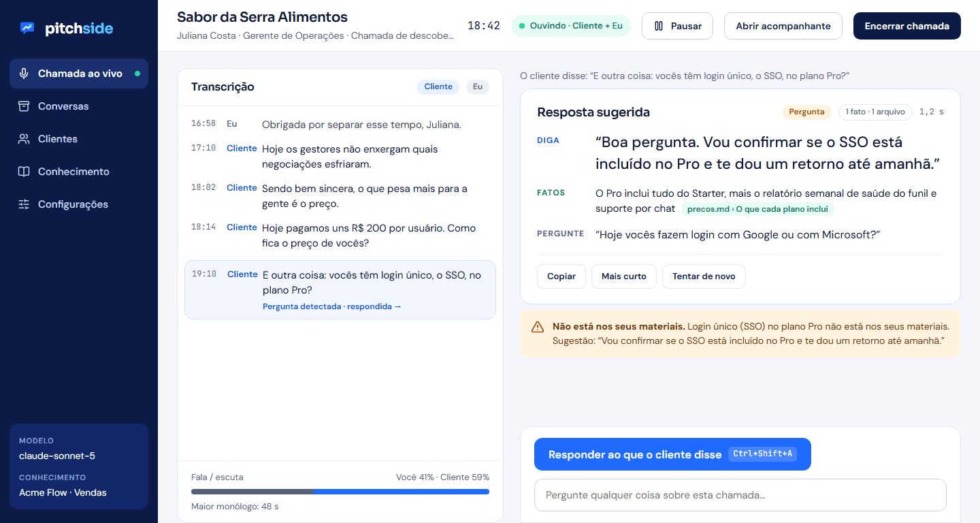Click the call timer showing 18:42
This screenshot has width=980, height=523.
tap(484, 26)
